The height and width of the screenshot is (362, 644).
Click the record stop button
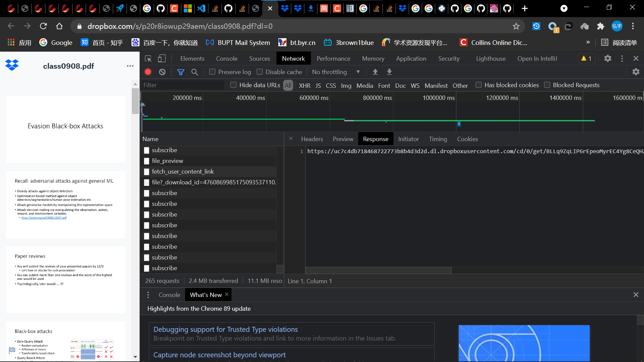click(148, 72)
